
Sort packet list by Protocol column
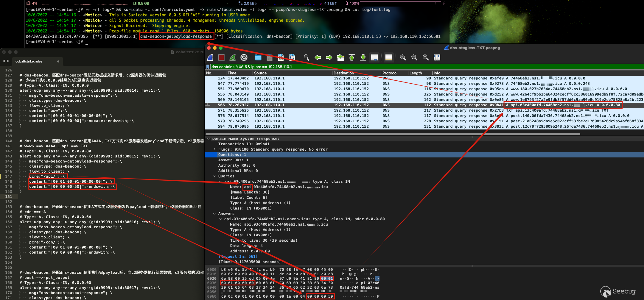pos(394,73)
